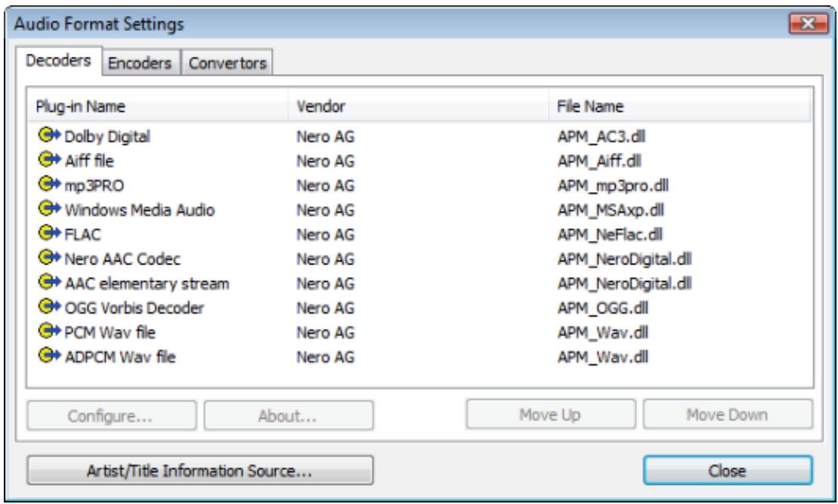This screenshot has height=504, width=838.
Task: Click the Dolby Digital plug-in icon
Action: click(49, 135)
